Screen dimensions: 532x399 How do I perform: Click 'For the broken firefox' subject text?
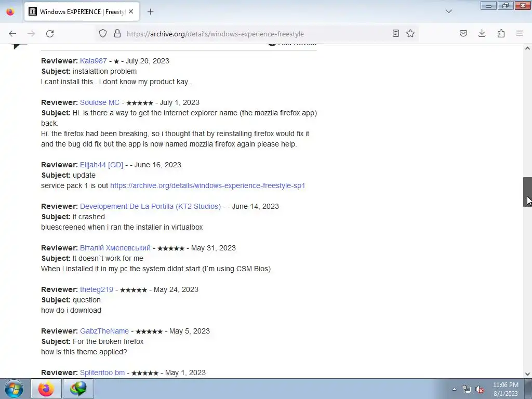pyautogui.click(x=108, y=342)
